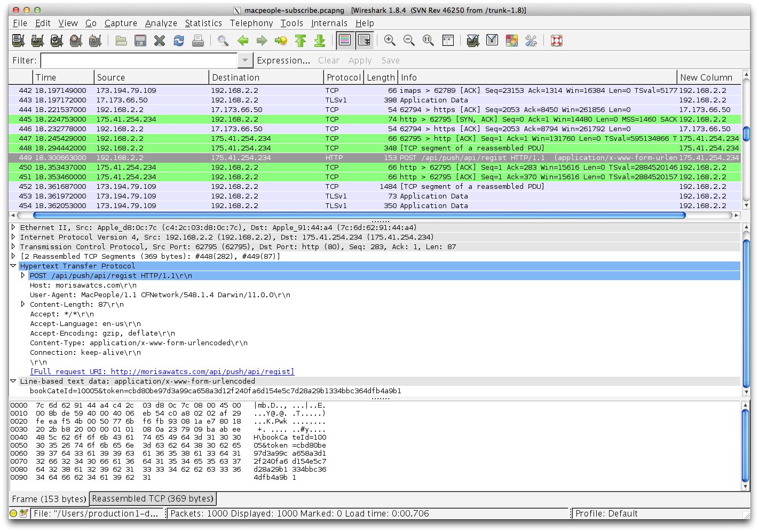Select the Host: morisawatcs.com line
759x532 pixels.
83,285
